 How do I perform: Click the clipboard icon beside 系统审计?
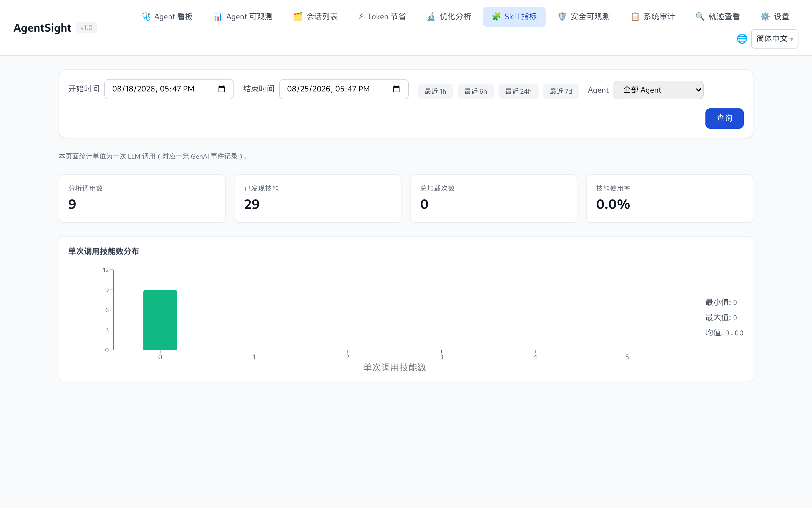pos(635,16)
